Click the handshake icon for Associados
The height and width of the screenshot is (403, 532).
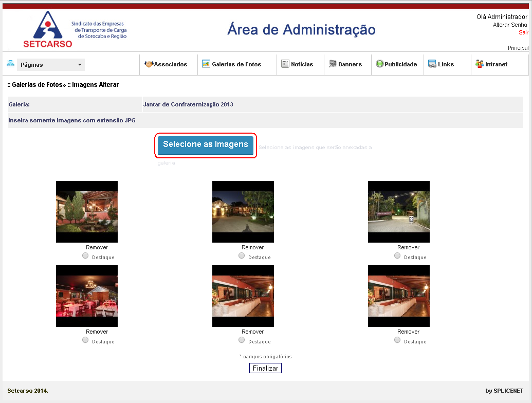[149, 64]
